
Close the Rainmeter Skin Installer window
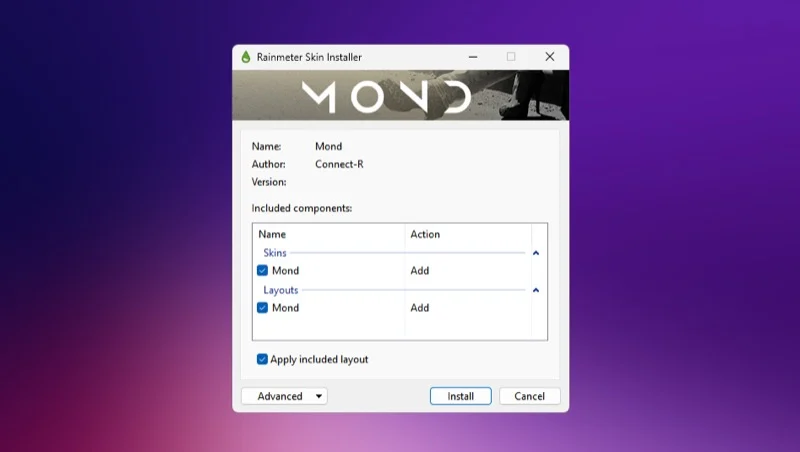[549, 57]
